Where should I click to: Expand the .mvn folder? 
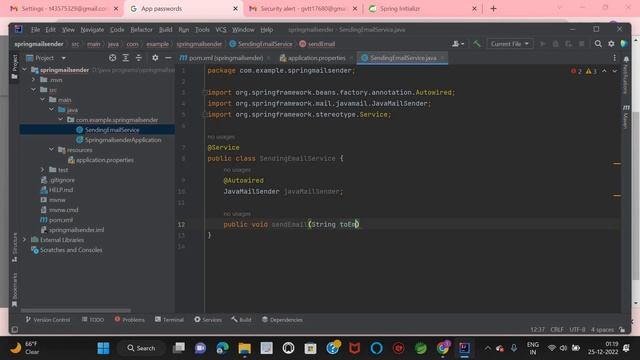point(34,80)
